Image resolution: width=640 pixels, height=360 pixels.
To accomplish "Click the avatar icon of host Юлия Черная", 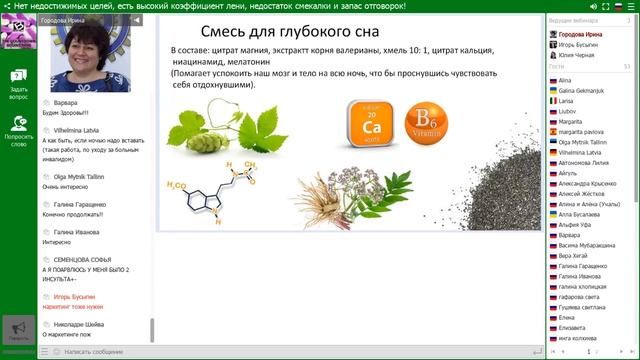I will [x=553, y=55].
